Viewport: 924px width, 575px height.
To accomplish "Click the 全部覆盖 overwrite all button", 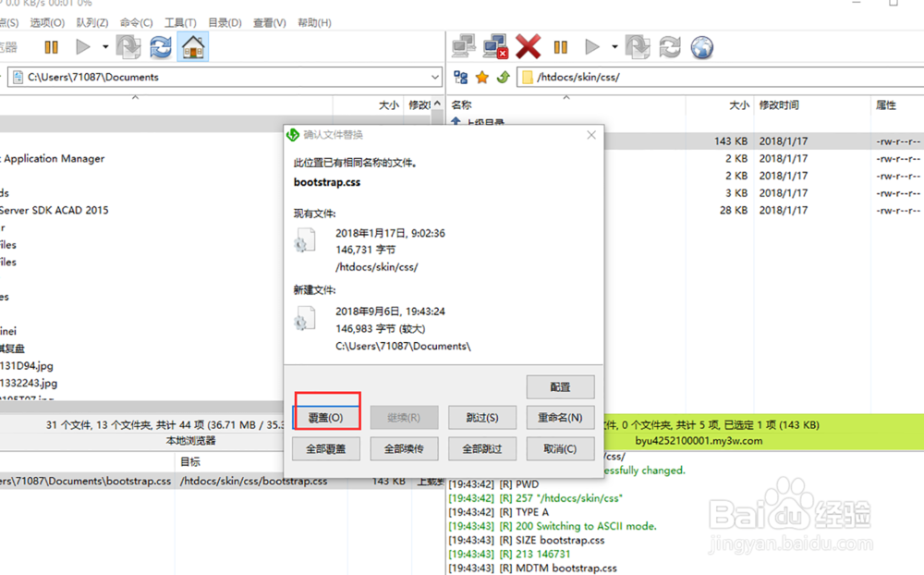I will (x=326, y=448).
